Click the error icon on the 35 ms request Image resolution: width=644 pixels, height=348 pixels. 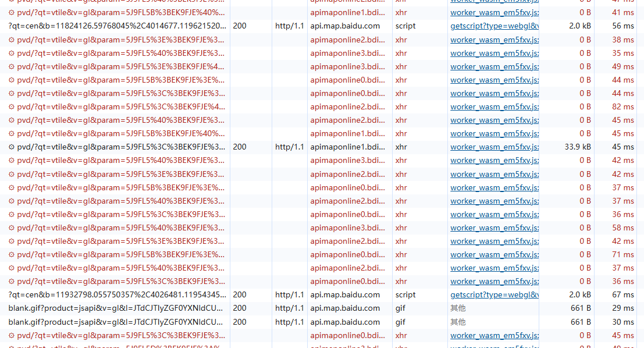point(12,54)
